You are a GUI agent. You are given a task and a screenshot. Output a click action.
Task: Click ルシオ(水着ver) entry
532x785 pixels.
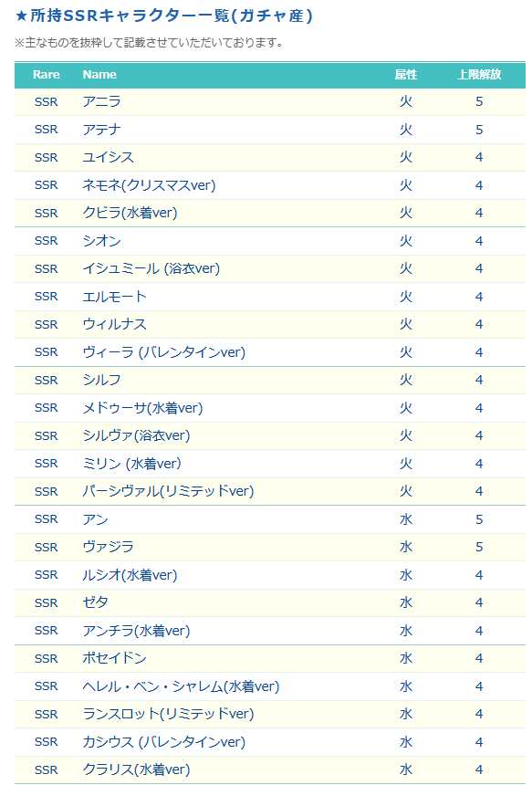click(130, 575)
